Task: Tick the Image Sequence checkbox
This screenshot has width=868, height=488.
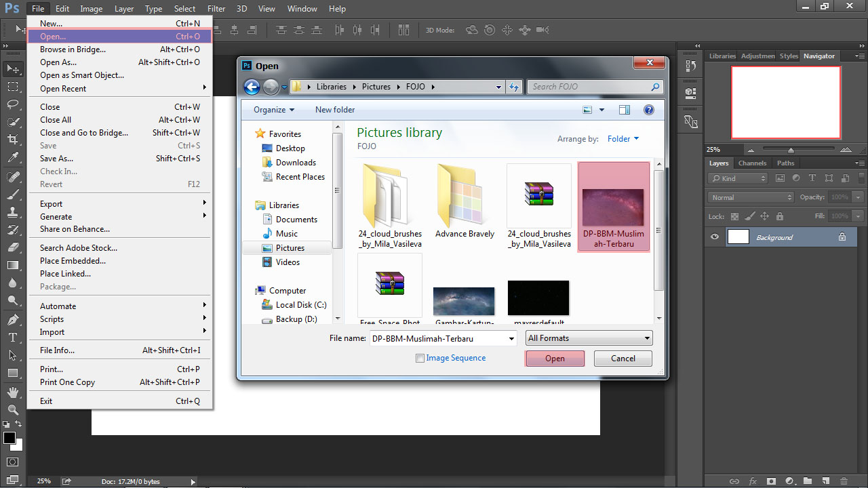Action: 420,359
